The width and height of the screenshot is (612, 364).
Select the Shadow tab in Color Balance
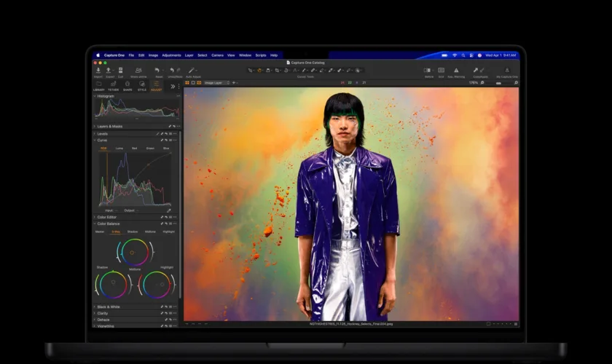(x=133, y=232)
